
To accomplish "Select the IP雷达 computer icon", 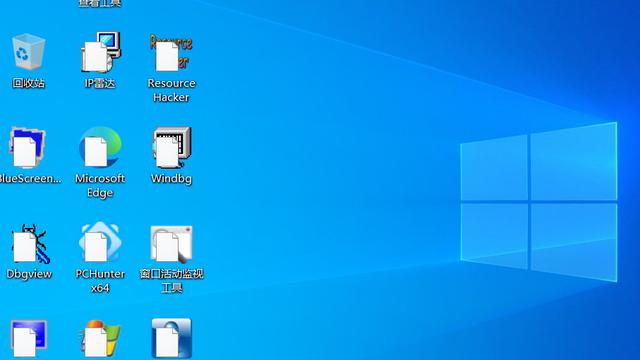I will point(100,52).
